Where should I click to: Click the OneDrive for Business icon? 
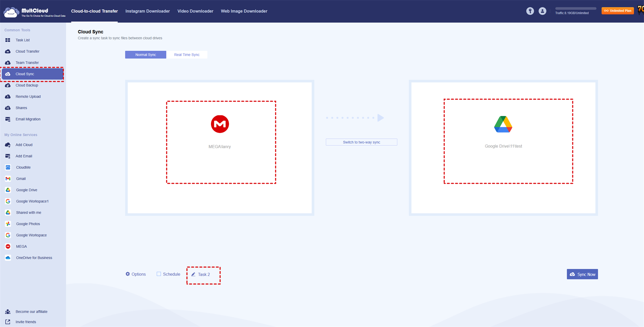pyautogui.click(x=8, y=258)
